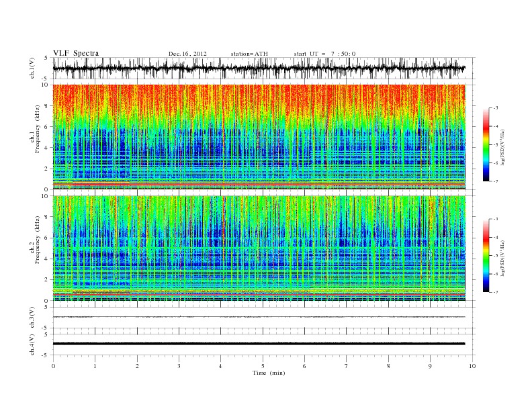Click the ch.2 spectrogram "4" kHz tick label
The width and height of the screenshot is (532, 411).
coord(47,259)
